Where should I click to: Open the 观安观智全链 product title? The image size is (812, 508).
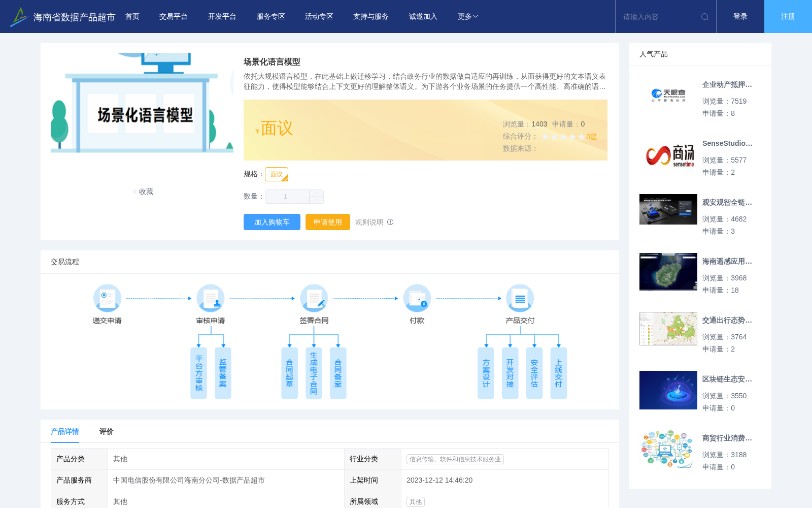click(727, 203)
